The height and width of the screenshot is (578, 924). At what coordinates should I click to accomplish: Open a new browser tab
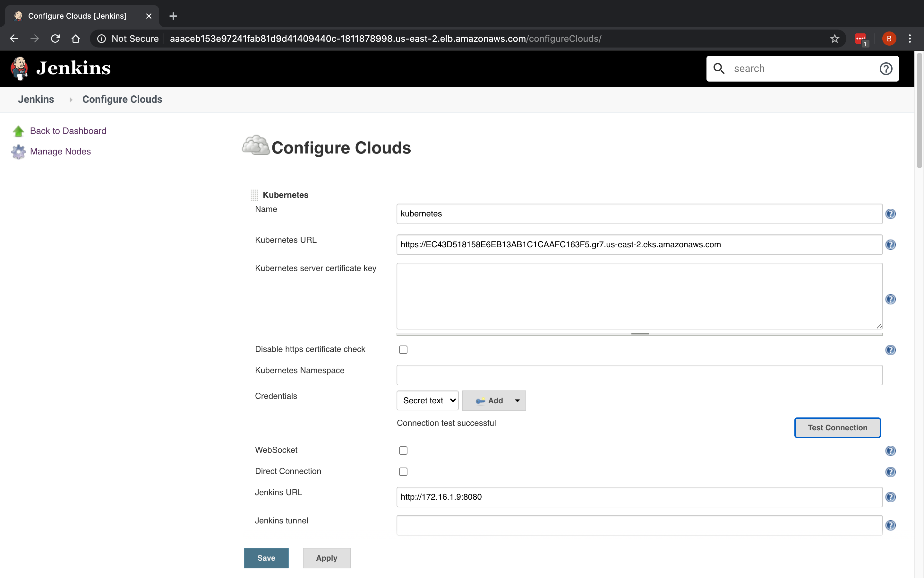click(173, 16)
